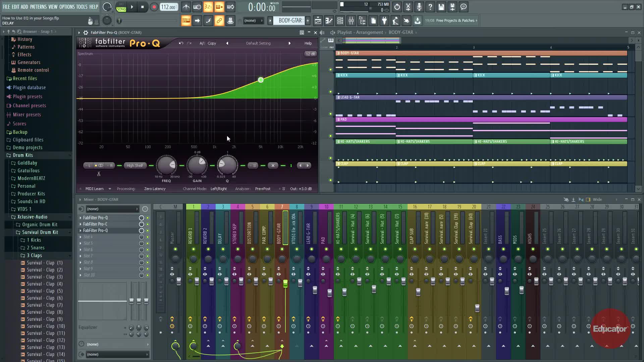Click the Save project floppy icon

pos(441,7)
